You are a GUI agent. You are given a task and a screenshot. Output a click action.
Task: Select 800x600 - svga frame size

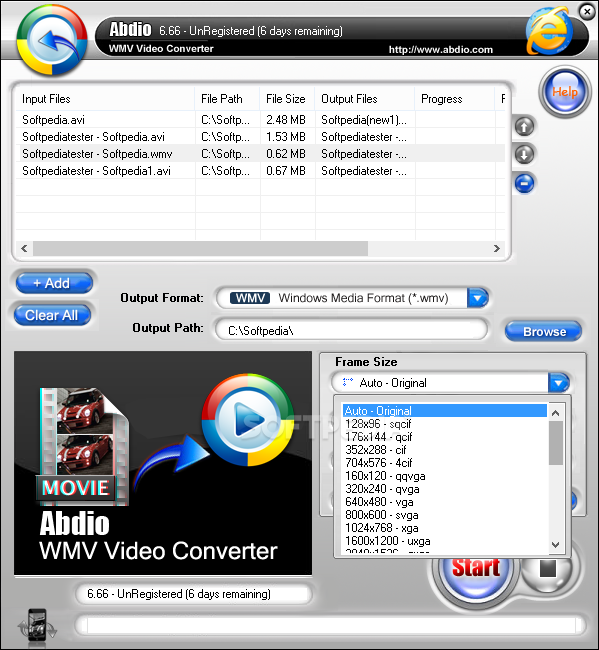point(444,515)
